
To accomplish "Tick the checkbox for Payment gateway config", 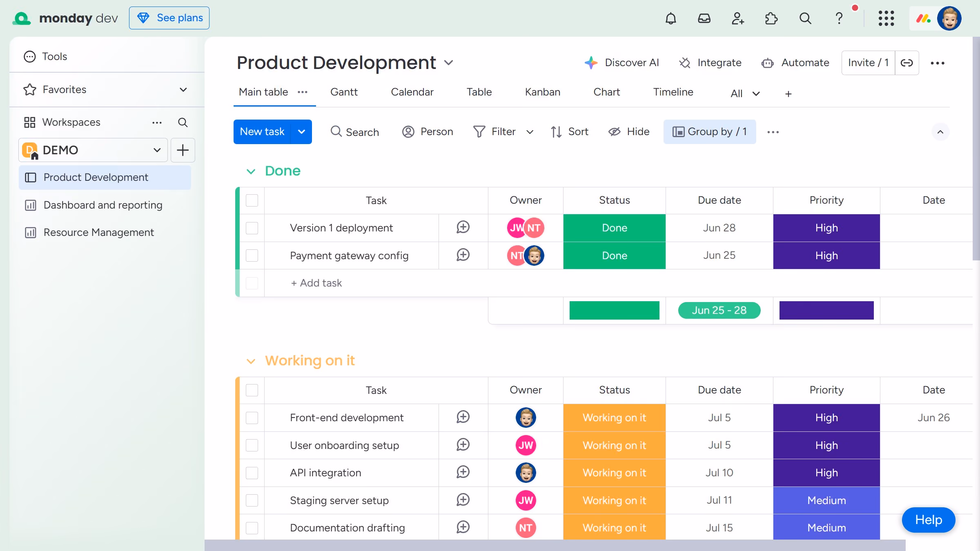I will click(x=252, y=256).
